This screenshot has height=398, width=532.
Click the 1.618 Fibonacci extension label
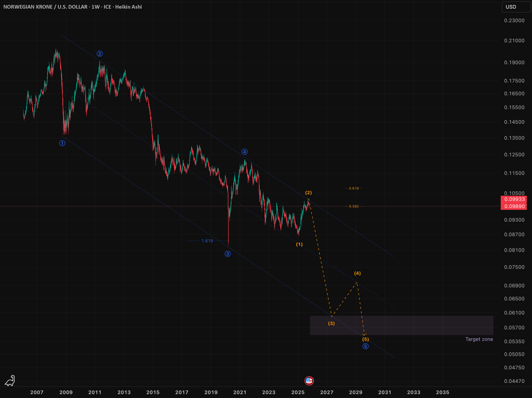(x=207, y=241)
